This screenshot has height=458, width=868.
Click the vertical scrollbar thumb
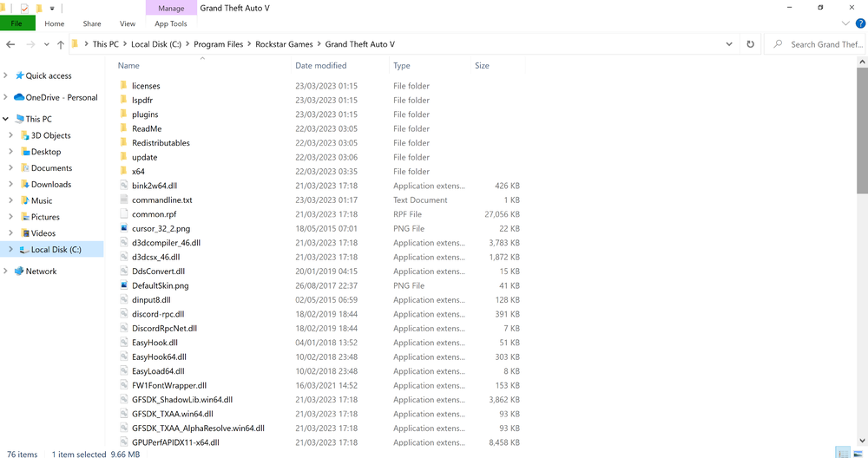[862, 130]
